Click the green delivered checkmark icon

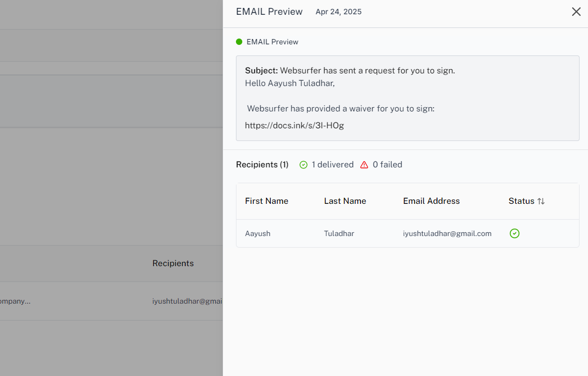(x=304, y=165)
